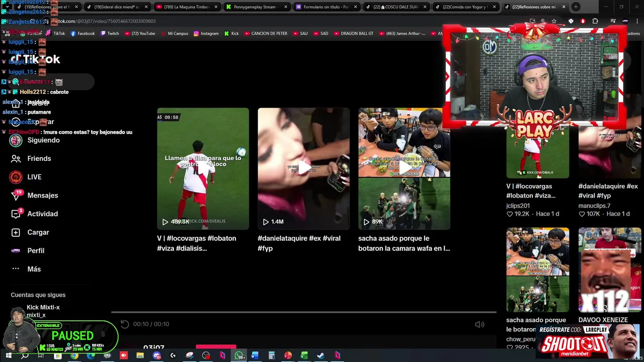Open the Instagram bookmark
The image size is (644, 362).
(x=206, y=34)
